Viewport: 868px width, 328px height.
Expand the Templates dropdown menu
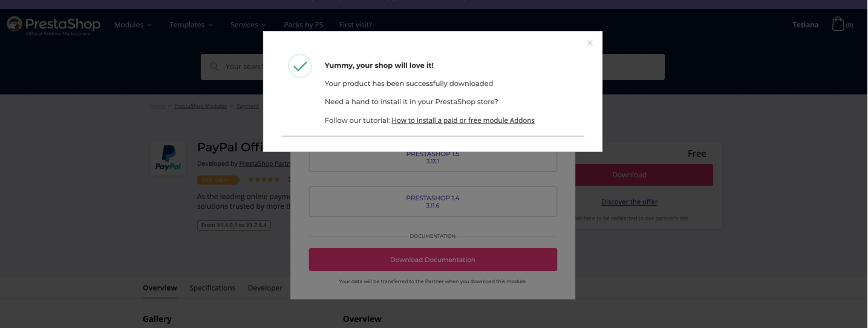coord(191,25)
